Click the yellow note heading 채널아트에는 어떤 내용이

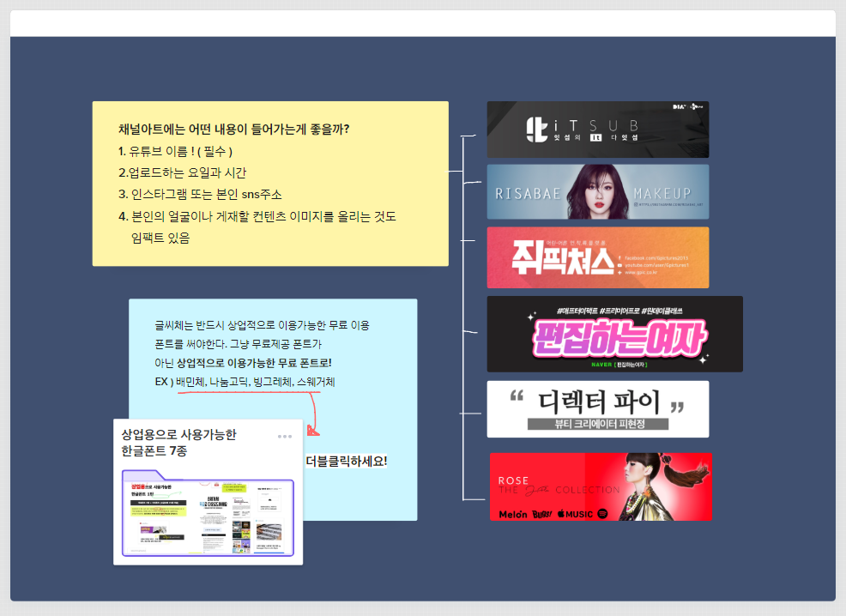[x=233, y=130]
